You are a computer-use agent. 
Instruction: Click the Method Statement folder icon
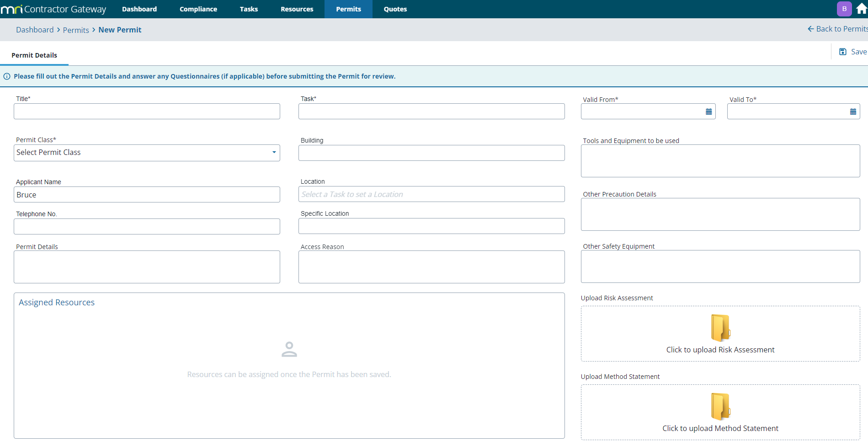[720, 407]
